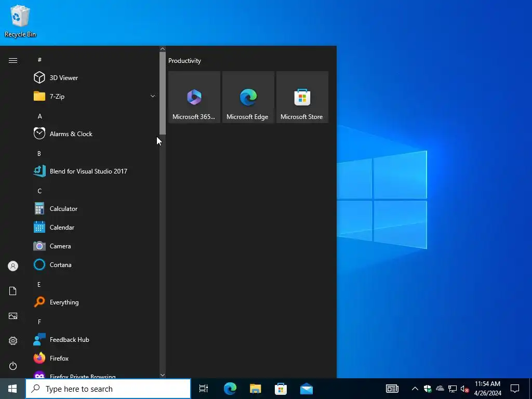The width and height of the screenshot is (532, 399).
Task: Start the Camera app
Action: pos(94,246)
